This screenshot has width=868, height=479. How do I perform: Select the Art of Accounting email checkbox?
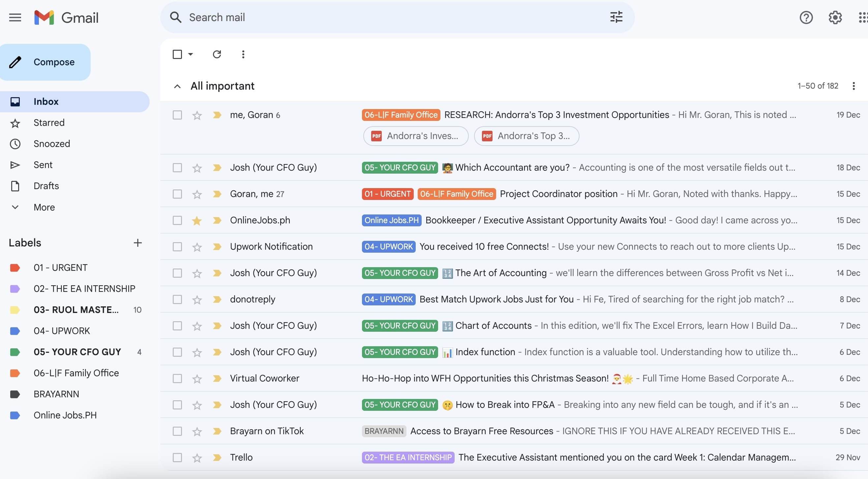(x=177, y=273)
